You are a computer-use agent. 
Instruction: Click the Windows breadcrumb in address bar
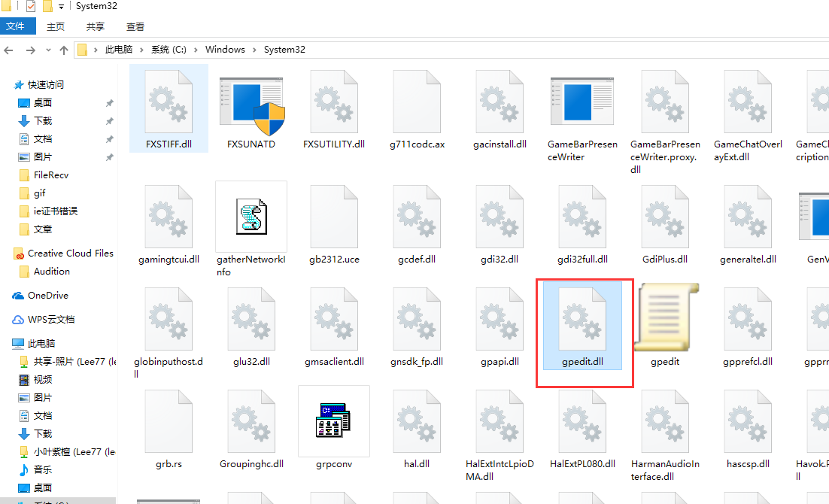click(x=225, y=50)
